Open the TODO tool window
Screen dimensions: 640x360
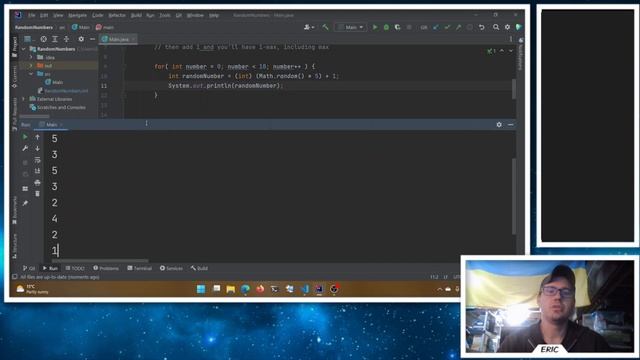(75, 269)
